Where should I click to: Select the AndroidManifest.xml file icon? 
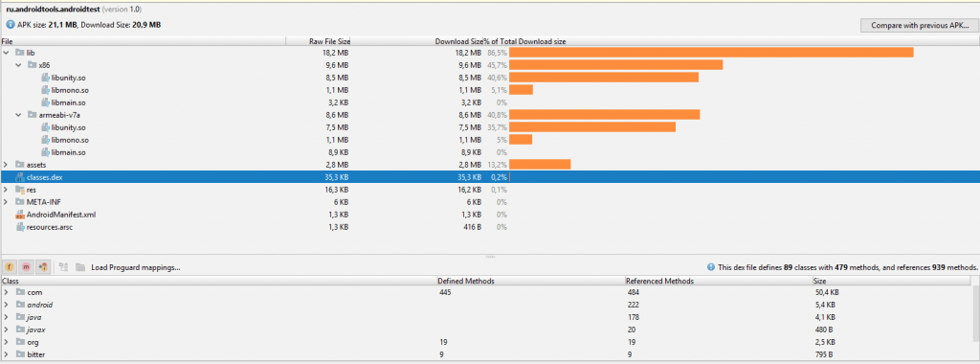coord(21,215)
